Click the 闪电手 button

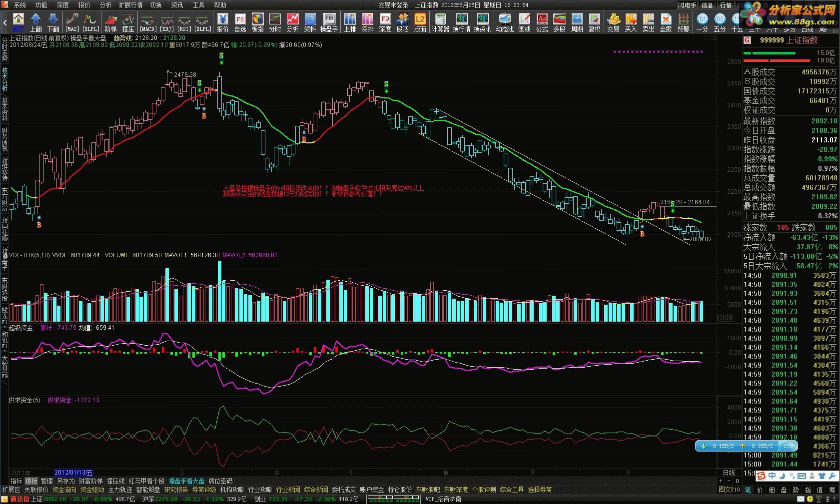[687, 5]
